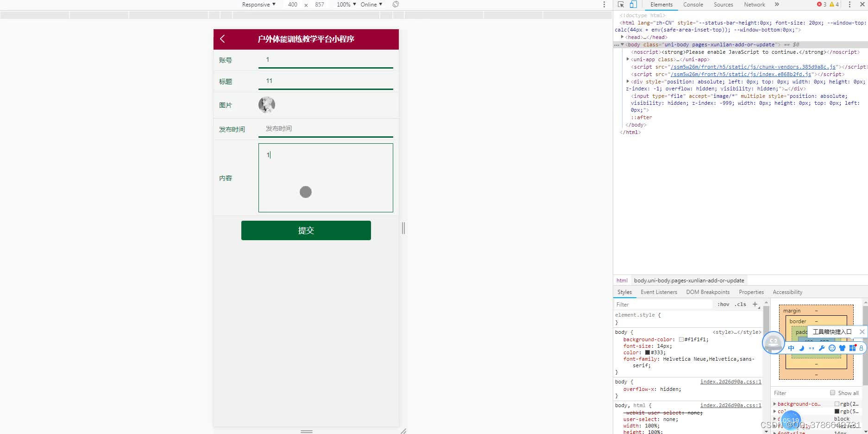
Task: Click the Styles pane Filter field
Action: point(663,305)
